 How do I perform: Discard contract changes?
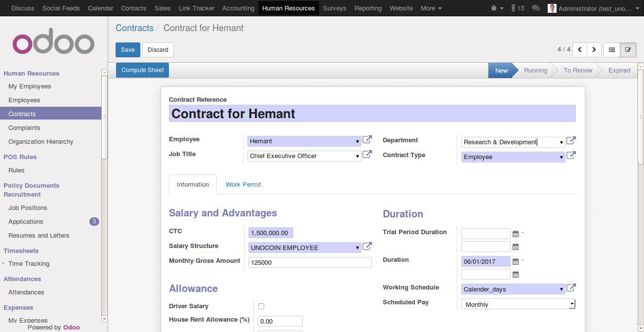click(158, 49)
